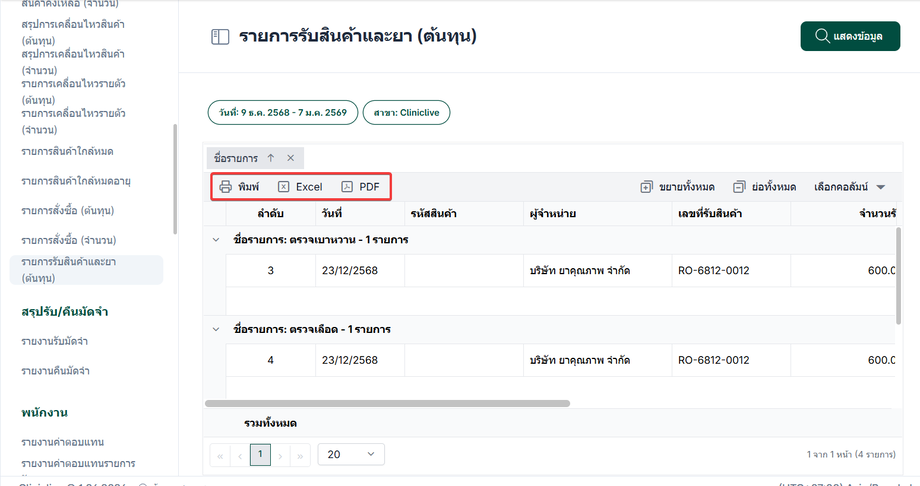The width and height of the screenshot is (920, 486).
Task: Go to the last page of results
Action: [x=300, y=454]
